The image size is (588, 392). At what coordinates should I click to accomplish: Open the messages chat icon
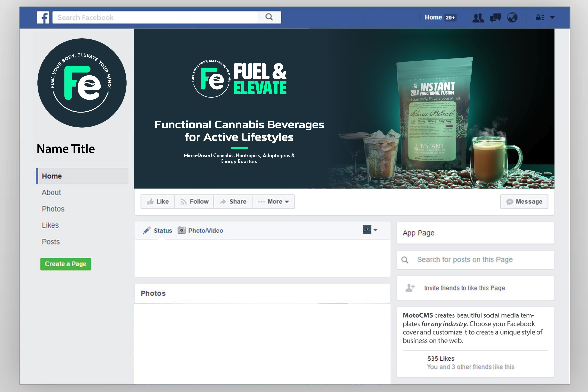[x=495, y=17]
